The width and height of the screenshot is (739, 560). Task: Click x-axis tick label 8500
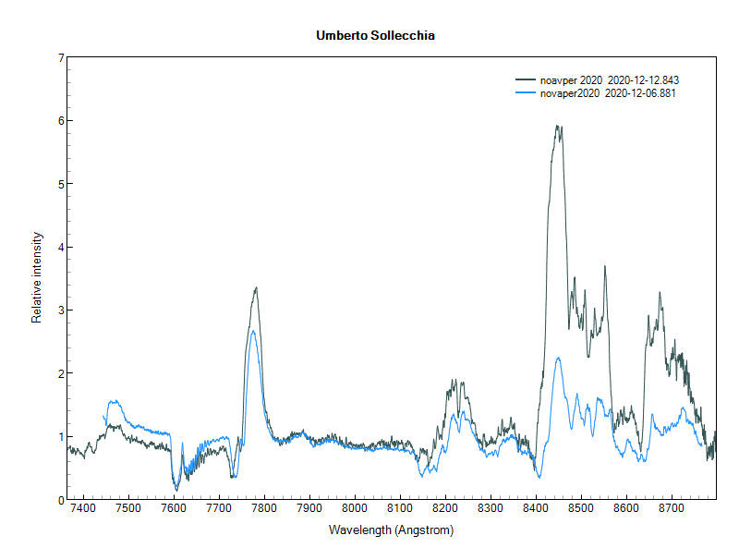point(581,508)
